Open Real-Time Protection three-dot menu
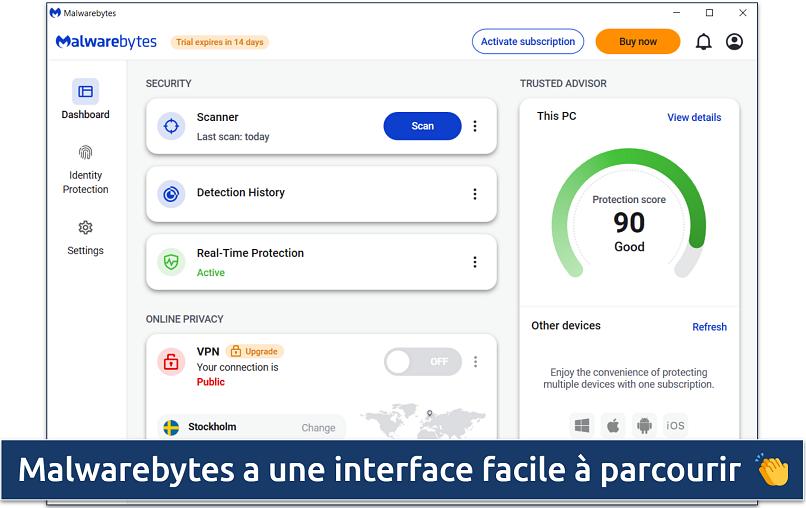The height and width of the screenshot is (508, 806). [x=475, y=262]
